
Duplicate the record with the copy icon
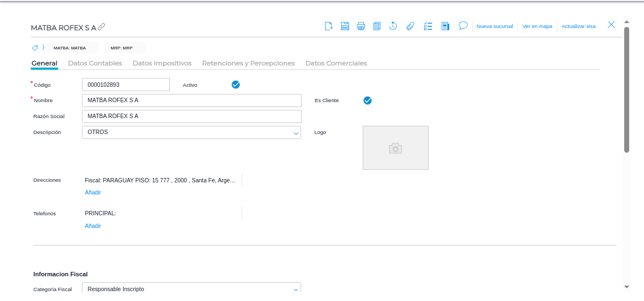click(x=376, y=26)
